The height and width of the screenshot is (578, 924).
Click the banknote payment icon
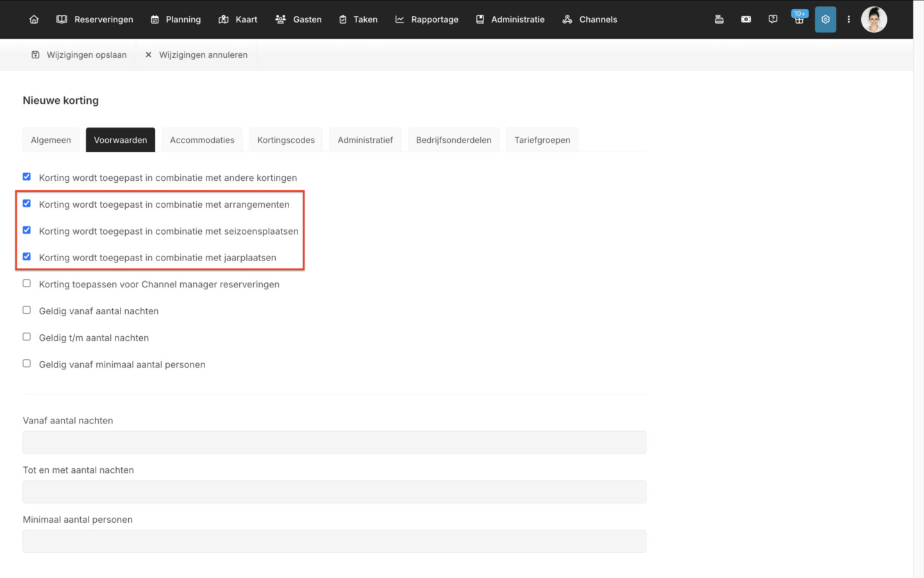click(746, 19)
